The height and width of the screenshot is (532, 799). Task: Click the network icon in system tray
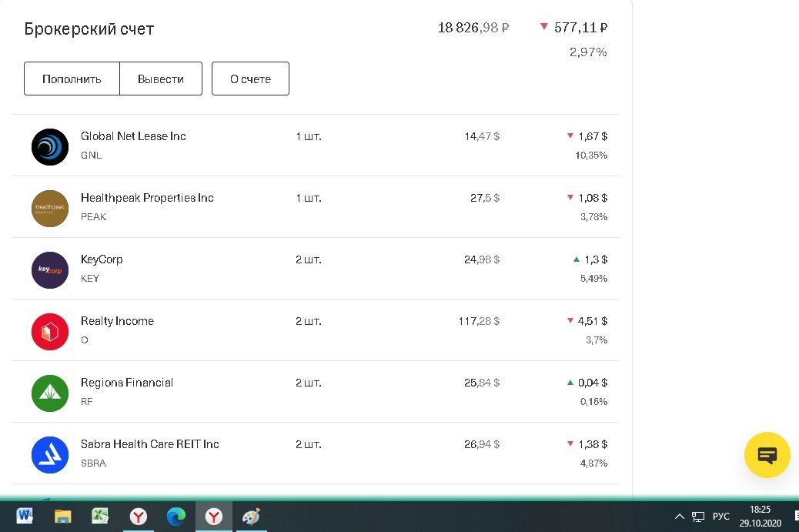(x=698, y=517)
